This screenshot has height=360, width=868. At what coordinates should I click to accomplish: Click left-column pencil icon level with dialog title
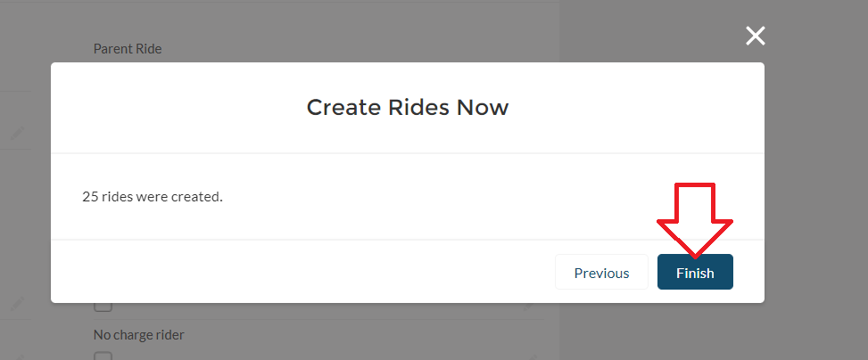coord(17,133)
